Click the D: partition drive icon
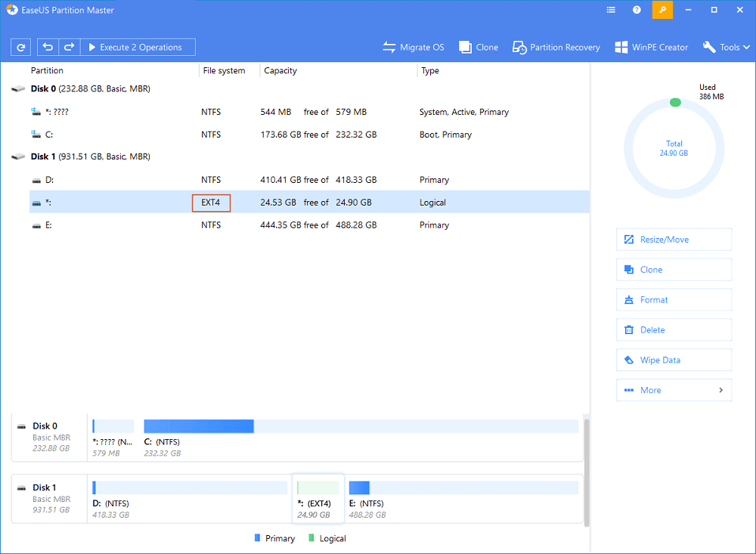756x554 pixels. tap(36, 181)
